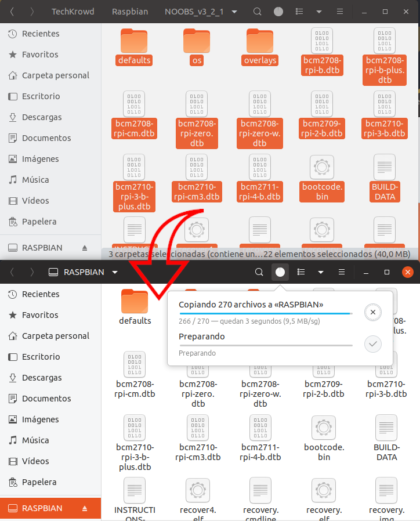420x521 pixels.
Task: Open Papelera in the lower sidebar
Action: (x=39, y=482)
